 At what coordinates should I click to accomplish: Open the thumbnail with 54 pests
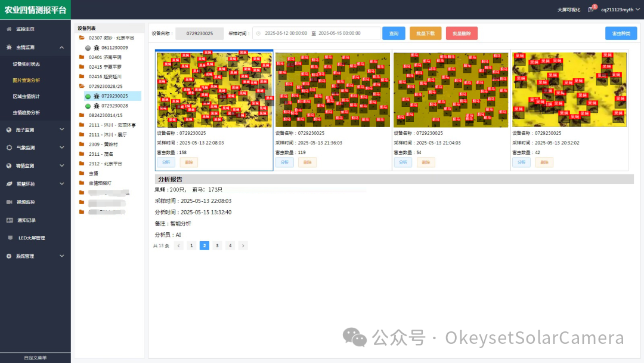point(451,90)
